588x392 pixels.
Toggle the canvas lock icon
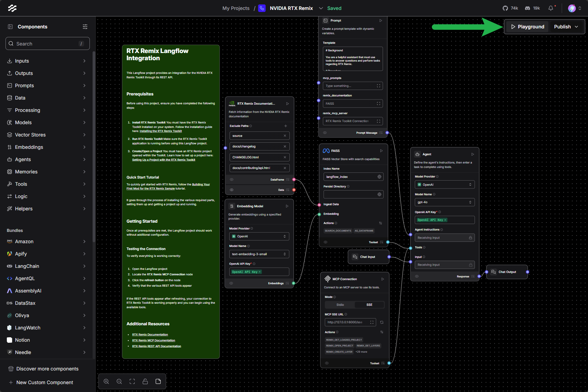click(x=145, y=381)
